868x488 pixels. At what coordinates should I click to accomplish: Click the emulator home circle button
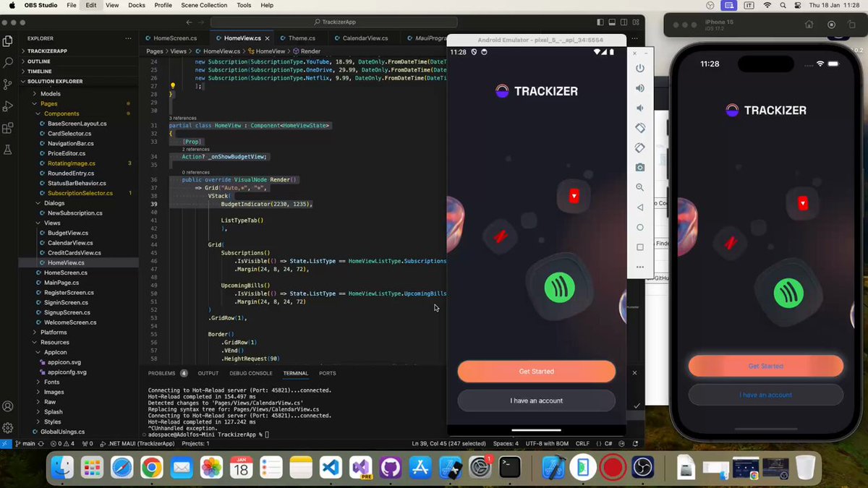[x=639, y=227]
